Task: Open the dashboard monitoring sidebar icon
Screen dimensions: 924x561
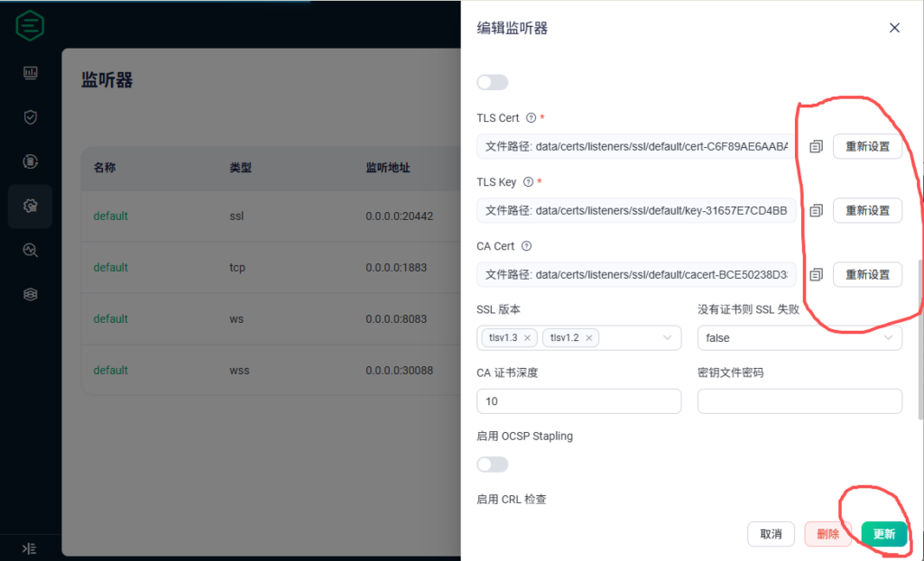Action: point(30,73)
